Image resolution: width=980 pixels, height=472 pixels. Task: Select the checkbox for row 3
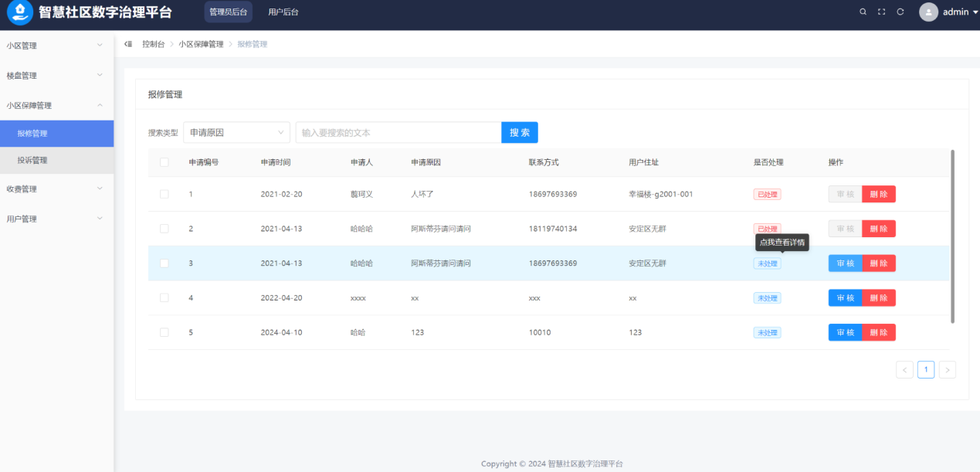tap(164, 263)
